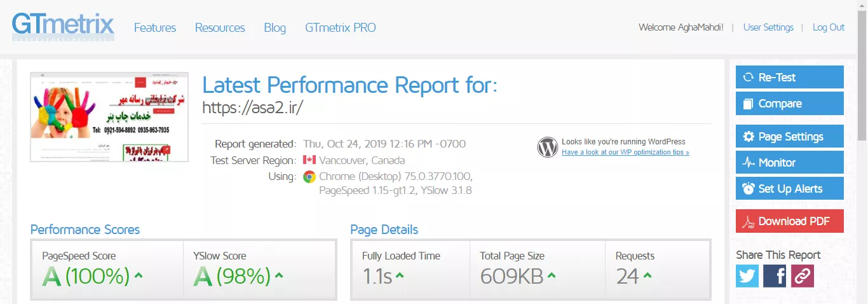Click the scrollbar up arrow
Viewport: 868px width, 304px height.
pyautogui.click(x=862, y=5)
